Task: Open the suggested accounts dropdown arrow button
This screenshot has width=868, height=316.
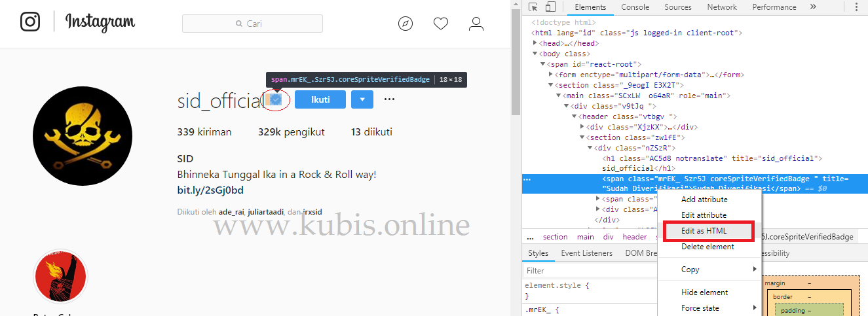Action: tap(362, 99)
